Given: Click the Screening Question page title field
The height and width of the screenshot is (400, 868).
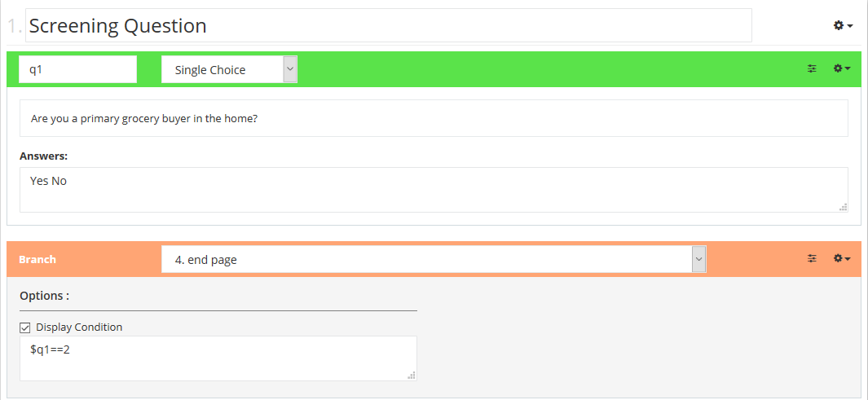Looking at the screenshot, I should tap(388, 26).
